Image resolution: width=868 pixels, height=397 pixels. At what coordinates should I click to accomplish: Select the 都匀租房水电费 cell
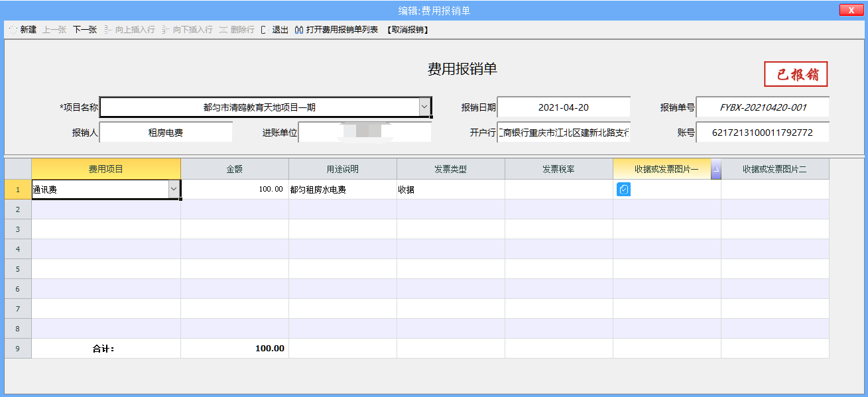(x=343, y=190)
